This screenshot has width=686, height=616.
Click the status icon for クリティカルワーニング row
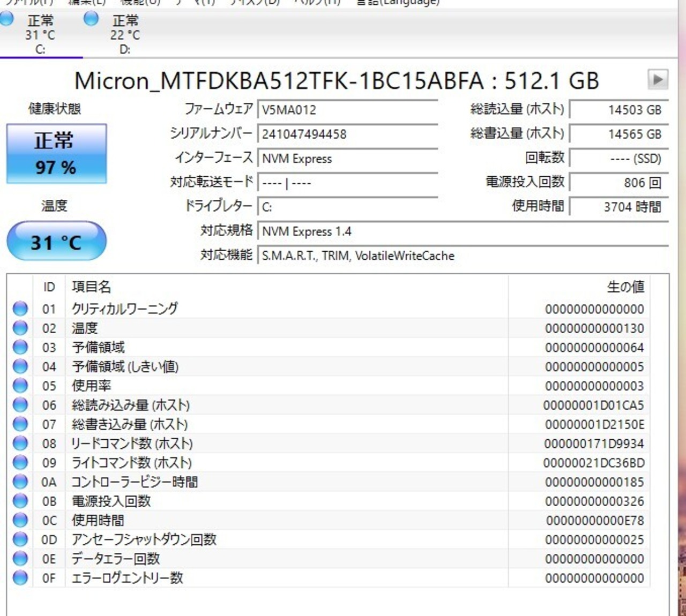point(20,309)
